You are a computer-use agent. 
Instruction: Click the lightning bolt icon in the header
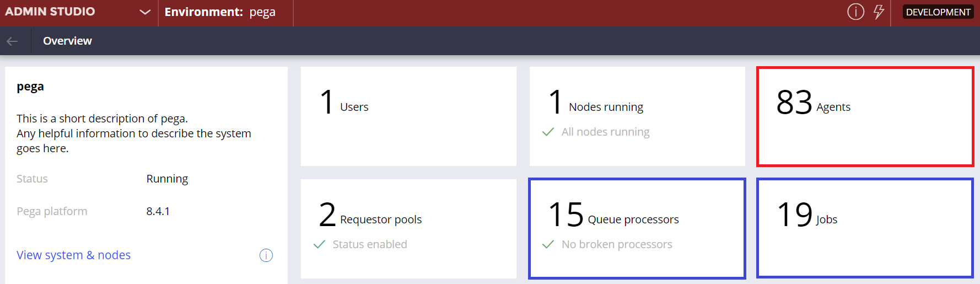[x=879, y=12]
